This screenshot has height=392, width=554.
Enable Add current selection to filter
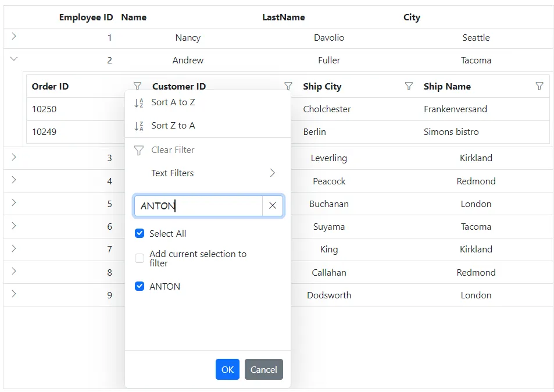click(140, 258)
